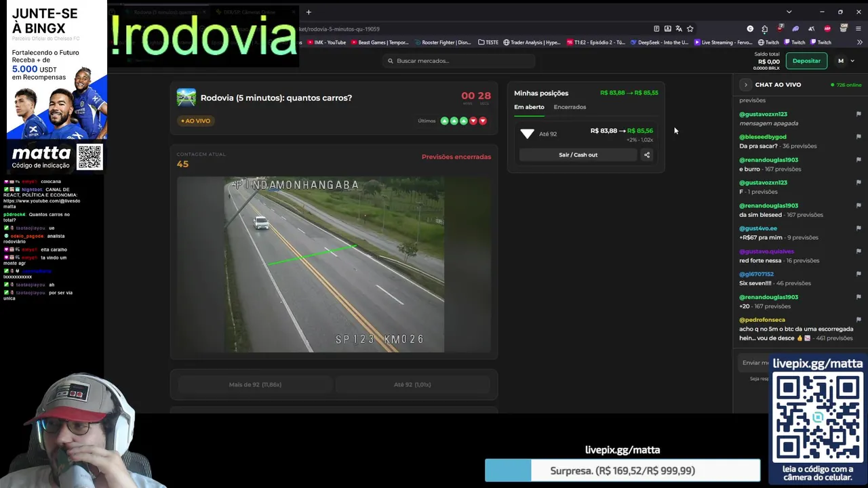
Task: Select the Até 92 (1,01x) option
Action: click(x=412, y=384)
